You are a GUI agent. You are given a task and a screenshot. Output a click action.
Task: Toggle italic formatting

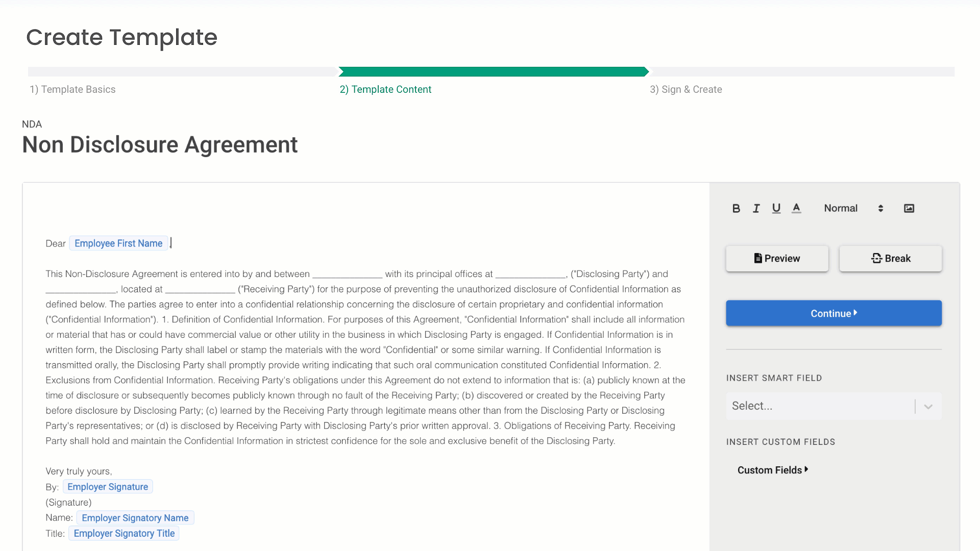(756, 208)
